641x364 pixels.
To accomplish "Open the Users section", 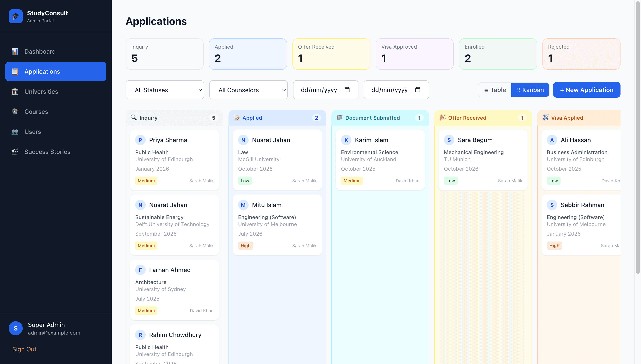I will tap(56, 132).
